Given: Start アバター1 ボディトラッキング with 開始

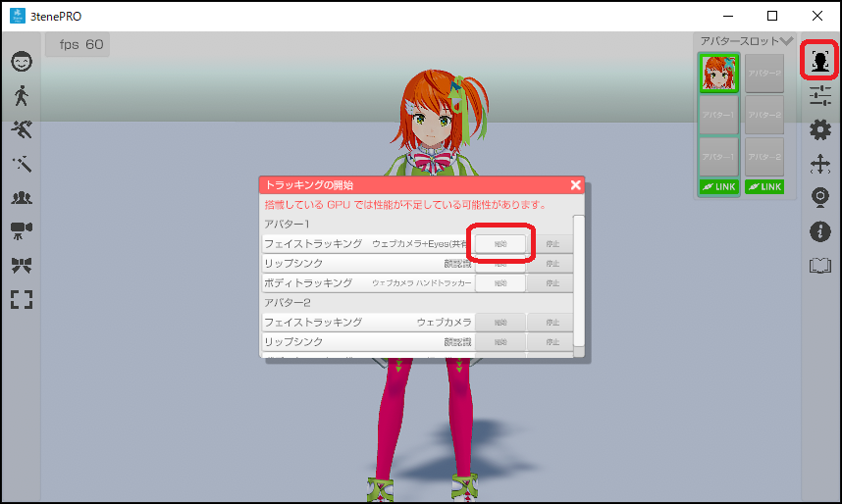Looking at the screenshot, I should point(500,282).
